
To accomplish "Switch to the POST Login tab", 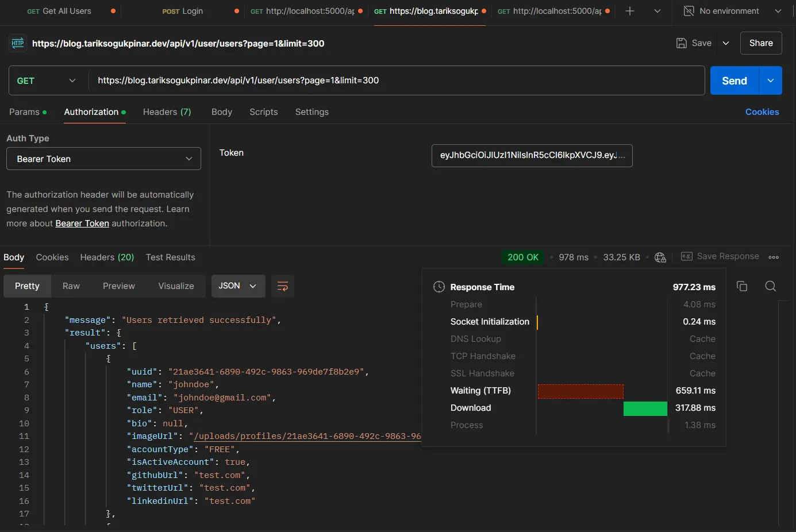I will (183, 11).
